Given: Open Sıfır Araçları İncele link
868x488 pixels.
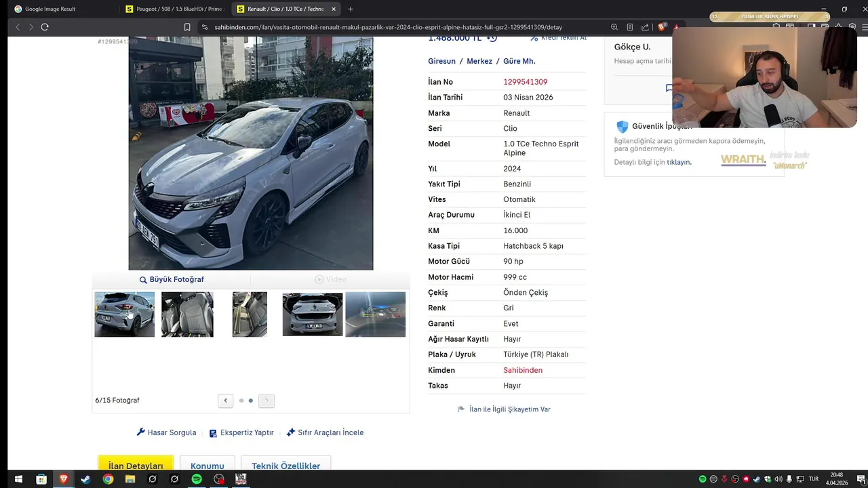Looking at the screenshot, I should 325,432.
